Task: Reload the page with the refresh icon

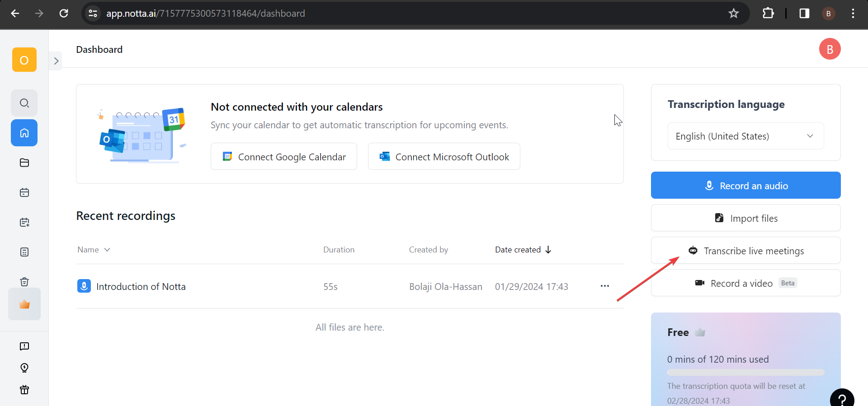Action: coord(64,14)
